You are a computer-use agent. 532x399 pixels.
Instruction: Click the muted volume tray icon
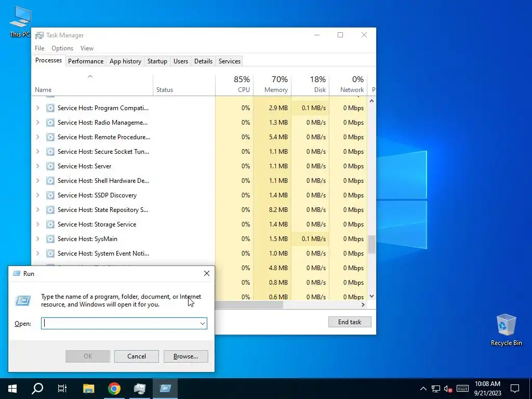(x=448, y=389)
